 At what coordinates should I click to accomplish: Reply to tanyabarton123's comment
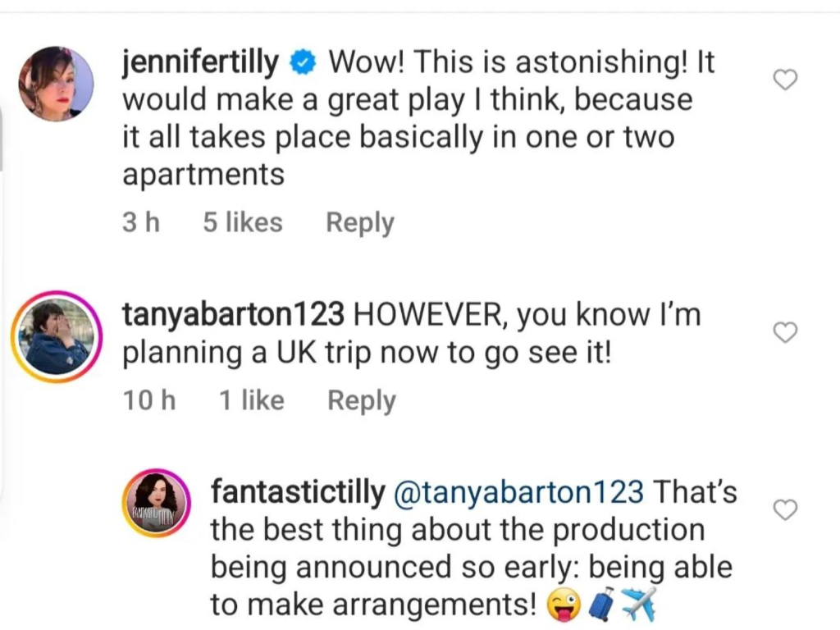(x=362, y=400)
